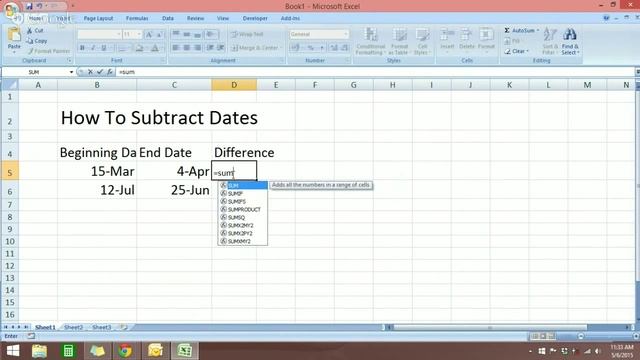Select cell containing 25-Jun

(x=174, y=190)
